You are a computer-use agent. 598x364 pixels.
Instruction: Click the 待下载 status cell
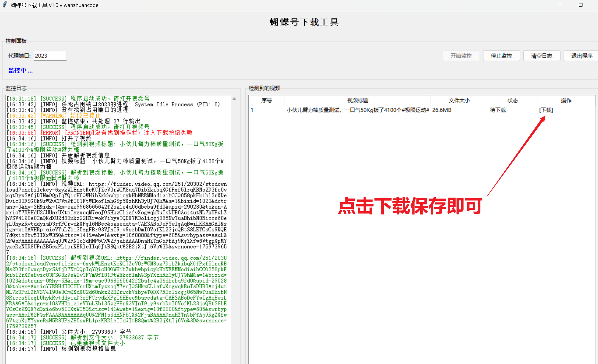498,110
